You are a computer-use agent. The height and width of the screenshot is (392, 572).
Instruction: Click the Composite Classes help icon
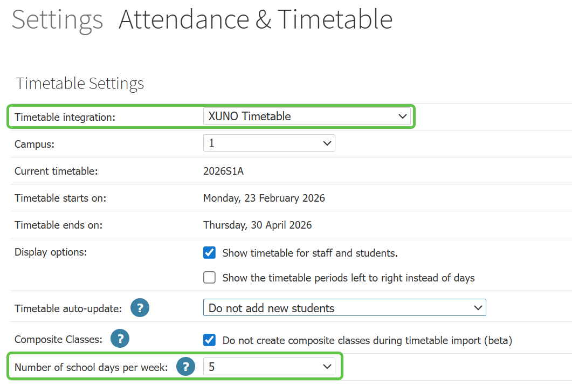pyautogui.click(x=120, y=339)
